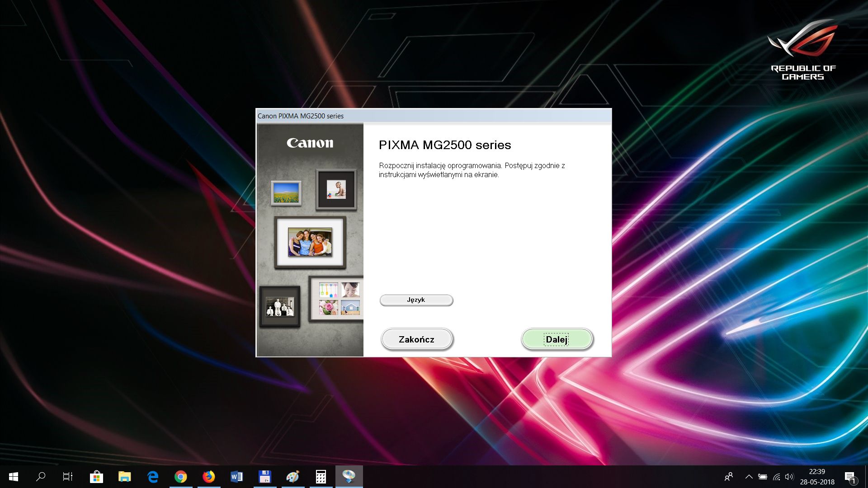The width and height of the screenshot is (868, 488).
Task: Launch Firefox from the taskbar
Action: pos(209,477)
